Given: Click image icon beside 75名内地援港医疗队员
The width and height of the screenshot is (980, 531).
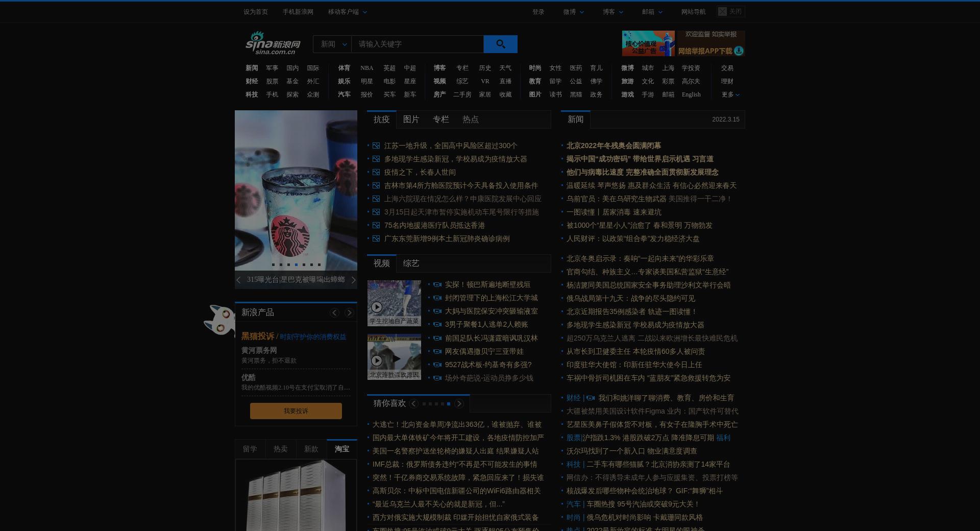Looking at the screenshot, I should pos(376,225).
